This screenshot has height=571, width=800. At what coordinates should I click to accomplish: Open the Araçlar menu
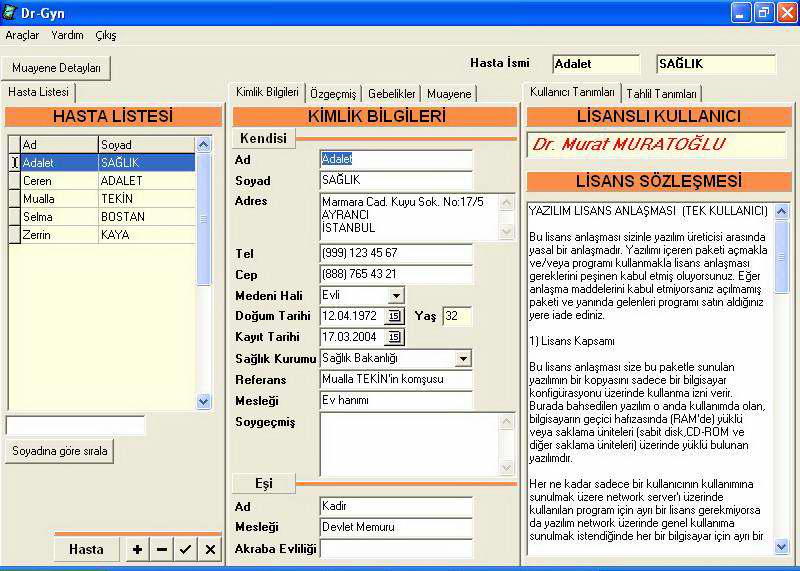22,35
